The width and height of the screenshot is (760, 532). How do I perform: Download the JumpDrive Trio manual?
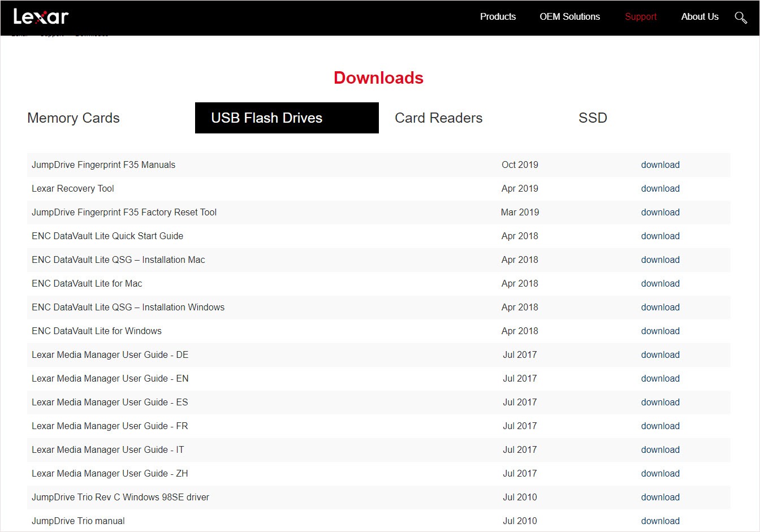660,521
